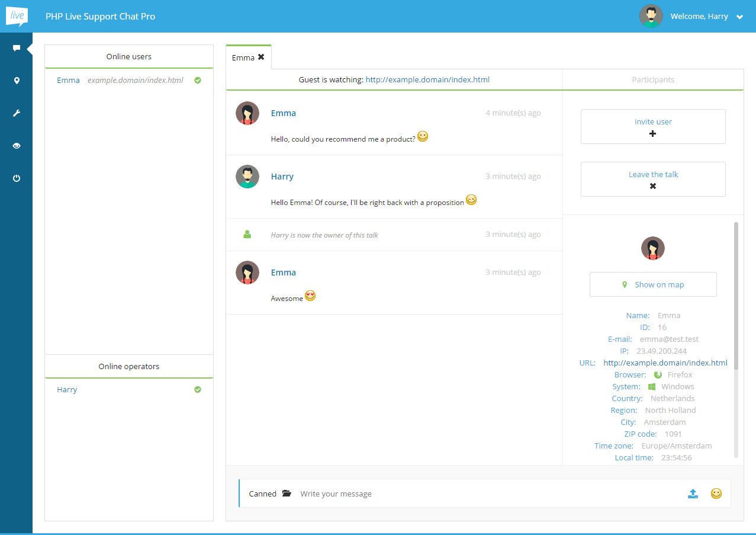Select Emma in Online users list
The image size is (756, 535).
click(68, 80)
